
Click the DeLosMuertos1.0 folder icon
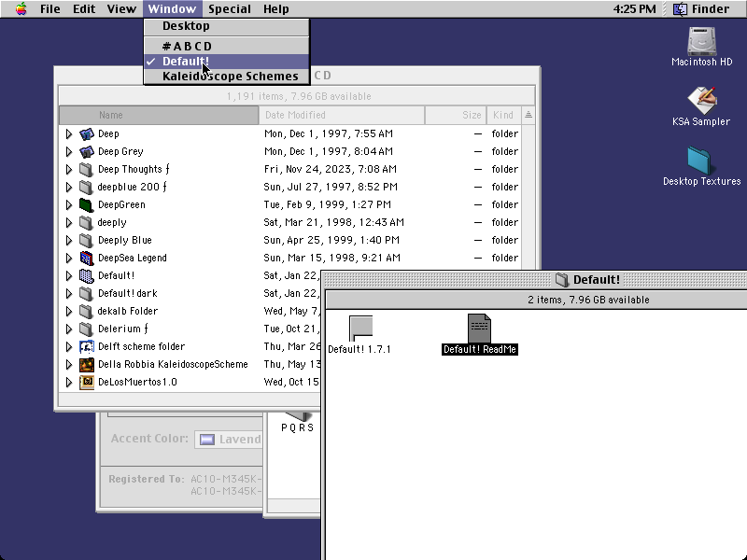point(86,382)
